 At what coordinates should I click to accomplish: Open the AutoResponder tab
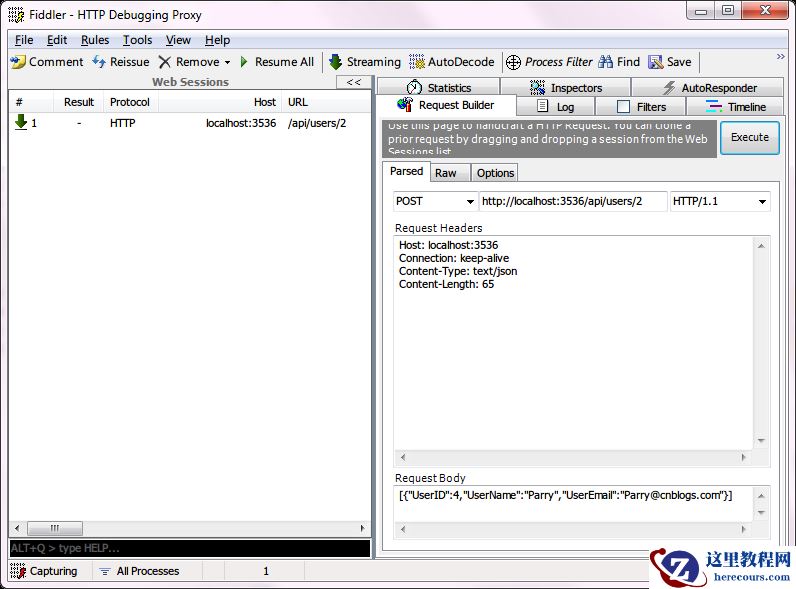pos(708,87)
